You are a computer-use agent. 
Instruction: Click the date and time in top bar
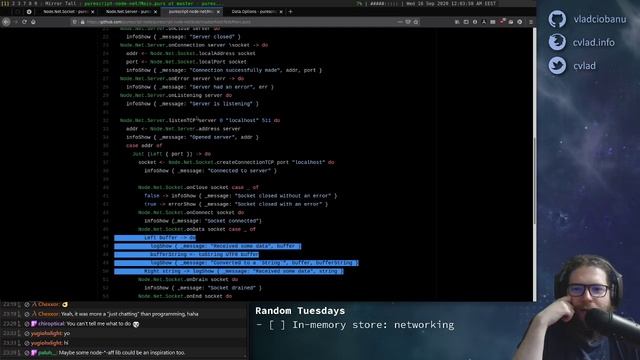(451, 4)
